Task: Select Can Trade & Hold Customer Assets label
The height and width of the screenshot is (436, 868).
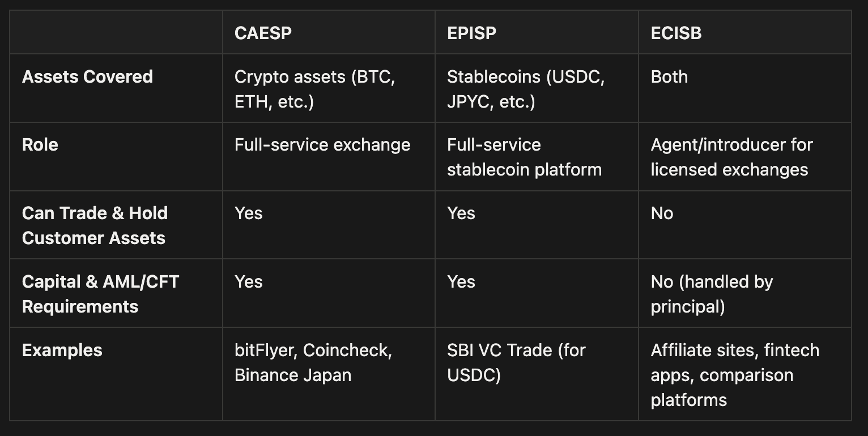Action: (95, 225)
